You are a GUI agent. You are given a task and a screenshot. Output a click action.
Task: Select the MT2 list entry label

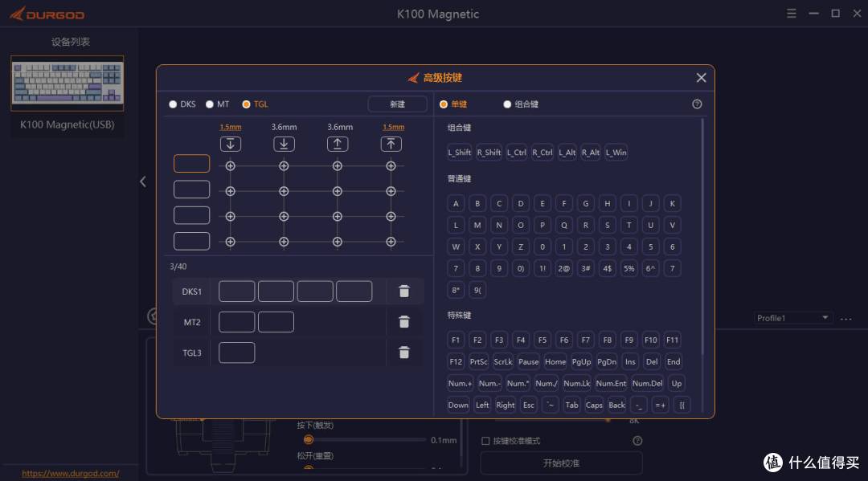pyautogui.click(x=192, y=322)
